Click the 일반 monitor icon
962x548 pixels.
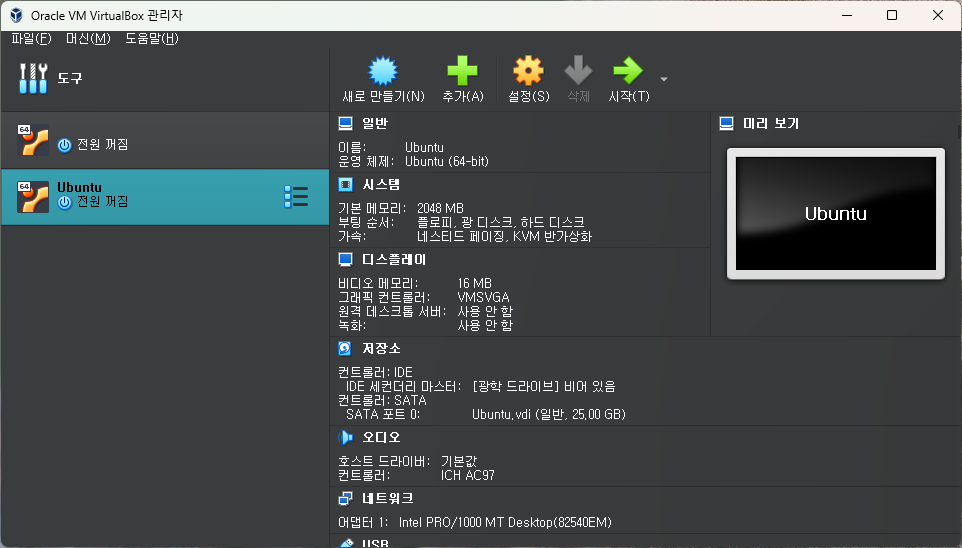[x=345, y=123]
